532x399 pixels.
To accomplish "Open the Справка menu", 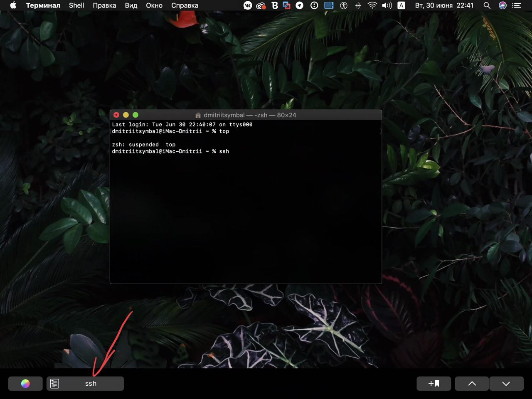I will (185, 5).
